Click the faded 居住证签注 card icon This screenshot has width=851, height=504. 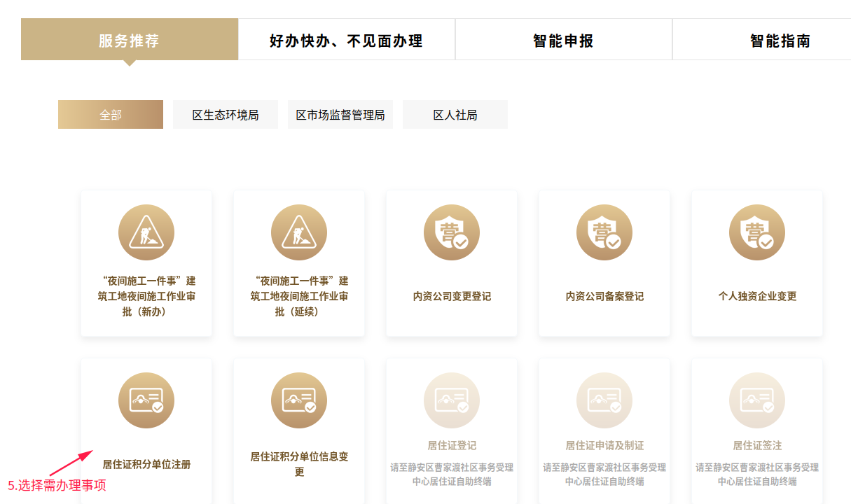(757, 400)
